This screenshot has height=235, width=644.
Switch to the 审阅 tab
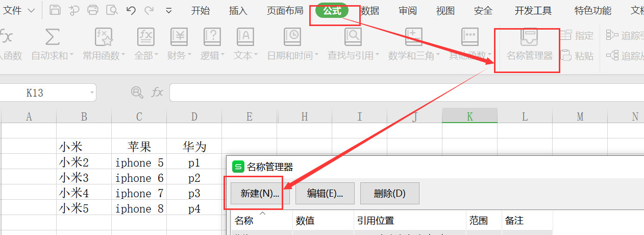[408, 11]
